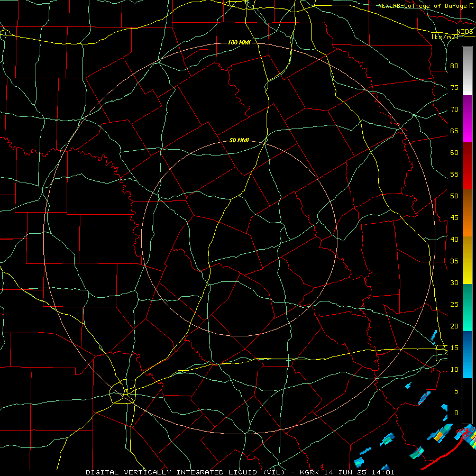Click the "NIDS" label above the scale

coord(465,32)
